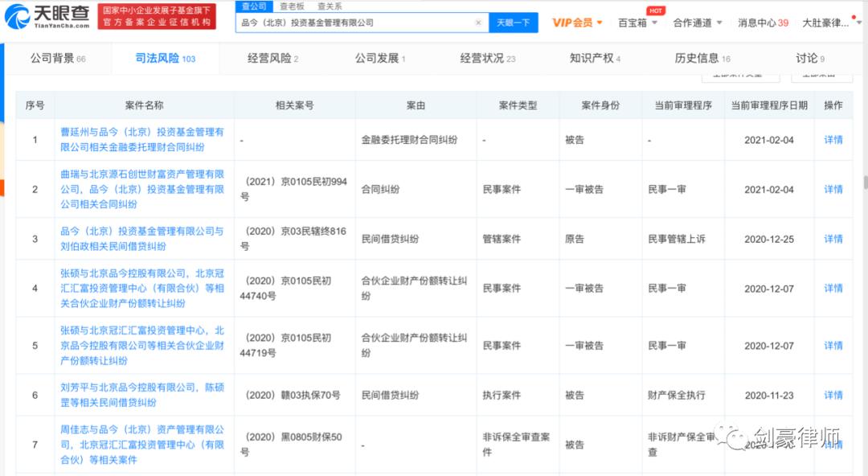Click the blue 天眼一下 search button

[x=514, y=23]
